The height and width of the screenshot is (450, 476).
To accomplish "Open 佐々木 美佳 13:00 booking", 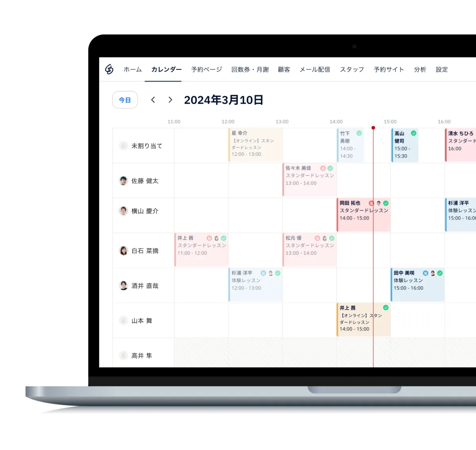I will (309, 180).
